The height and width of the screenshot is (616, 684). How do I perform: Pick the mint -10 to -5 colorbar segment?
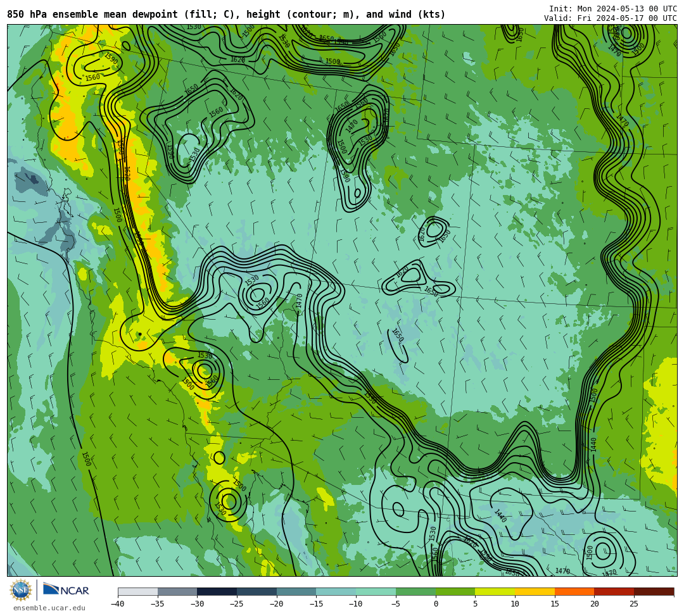(x=376, y=591)
